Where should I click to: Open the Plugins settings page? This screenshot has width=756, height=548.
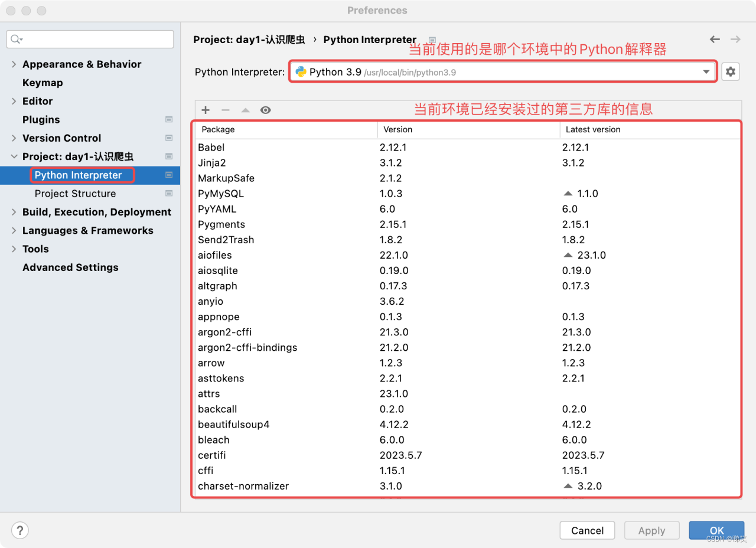pyautogui.click(x=41, y=119)
